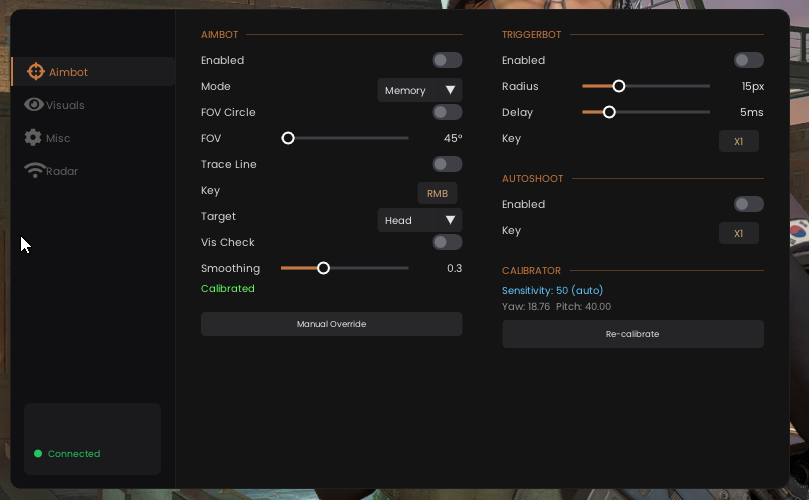Click the Smoothing slider handle
The height and width of the screenshot is (500, 809).
(323, 268)
